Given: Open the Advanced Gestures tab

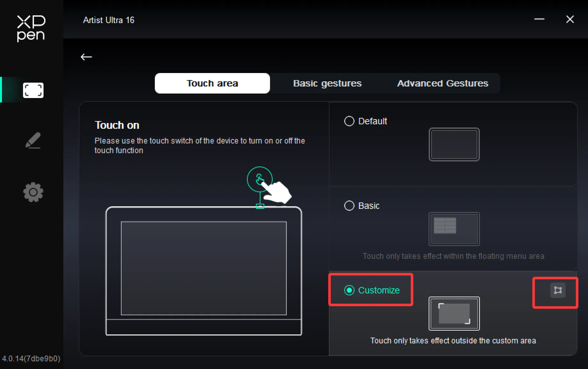Looking at the screenshot, I should click(x=442, y=83).
